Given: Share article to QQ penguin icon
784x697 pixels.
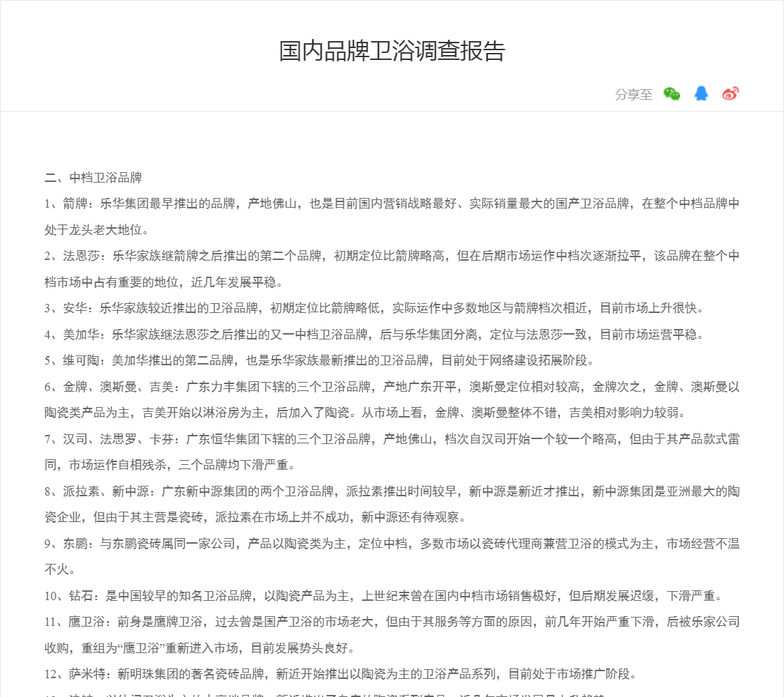Looking at the screenshot, I should [x=701, y=93].
